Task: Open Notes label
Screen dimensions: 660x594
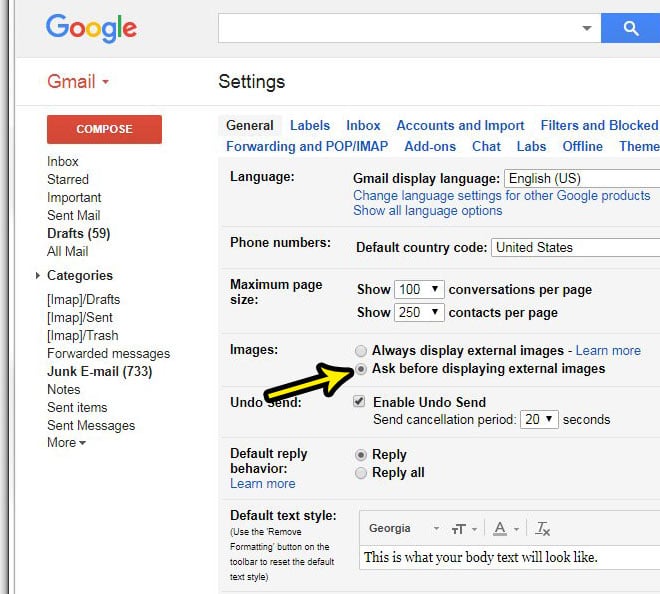Action: (64, 389)
